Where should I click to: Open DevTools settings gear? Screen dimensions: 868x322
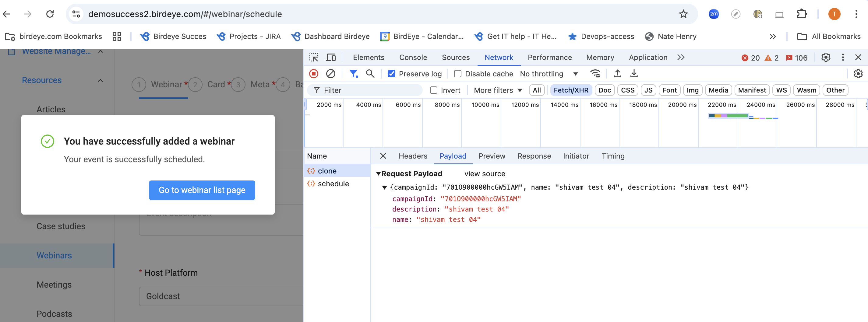(x=826, y=58)
